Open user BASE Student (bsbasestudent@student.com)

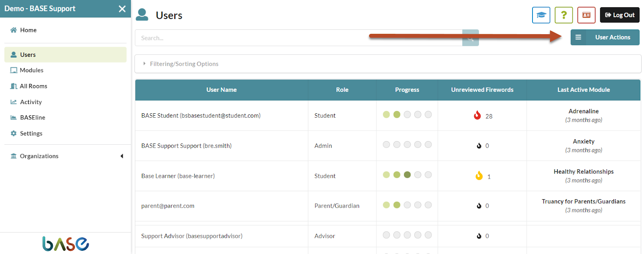coord(201,115)
